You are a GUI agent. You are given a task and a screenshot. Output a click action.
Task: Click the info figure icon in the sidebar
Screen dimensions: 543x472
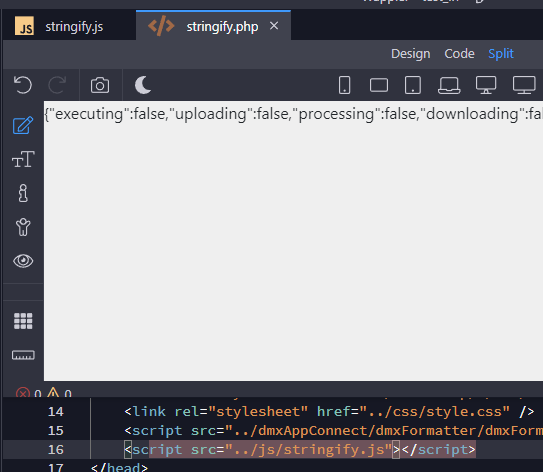point(23,193)
